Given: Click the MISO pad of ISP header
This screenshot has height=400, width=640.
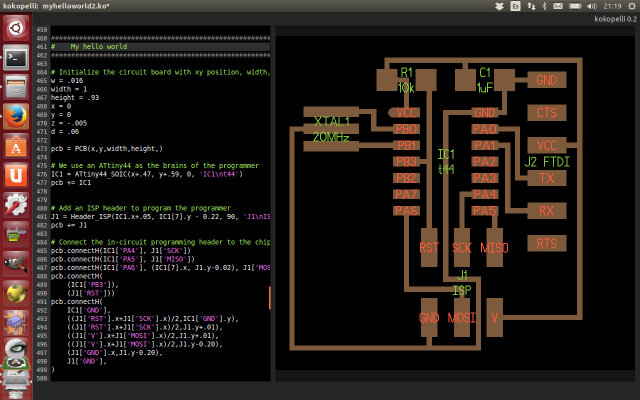Looking at the screenshot, I should (x=494, y=247).
